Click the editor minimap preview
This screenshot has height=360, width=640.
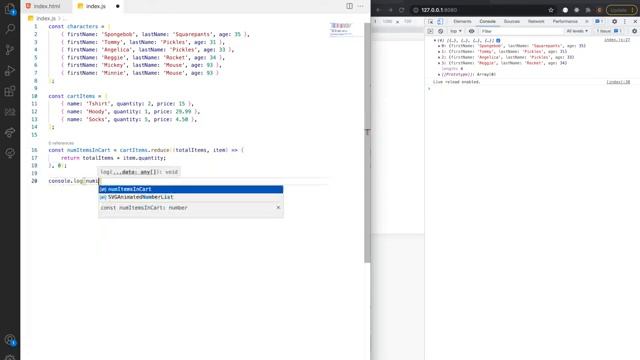341,29
